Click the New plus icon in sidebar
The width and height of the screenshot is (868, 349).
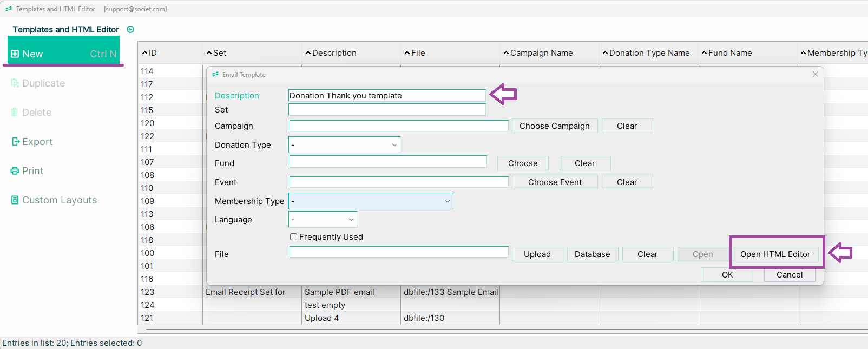[15, 54]
